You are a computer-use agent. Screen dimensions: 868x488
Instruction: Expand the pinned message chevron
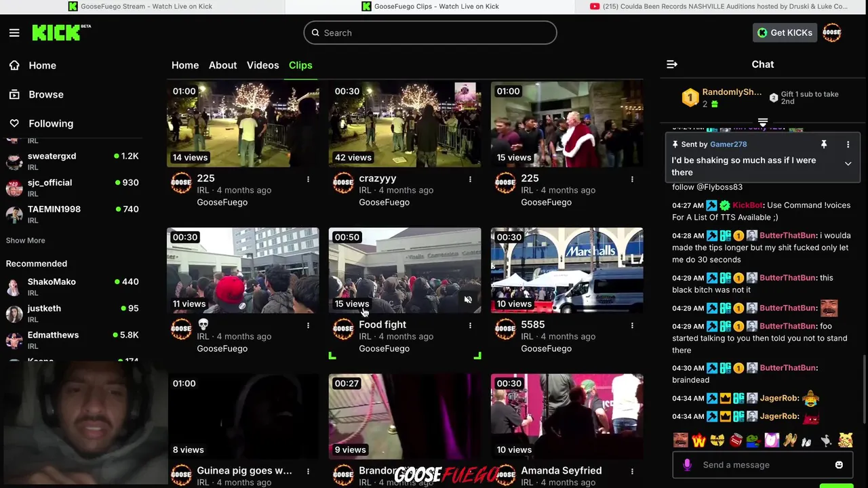[x=848, y=163]
